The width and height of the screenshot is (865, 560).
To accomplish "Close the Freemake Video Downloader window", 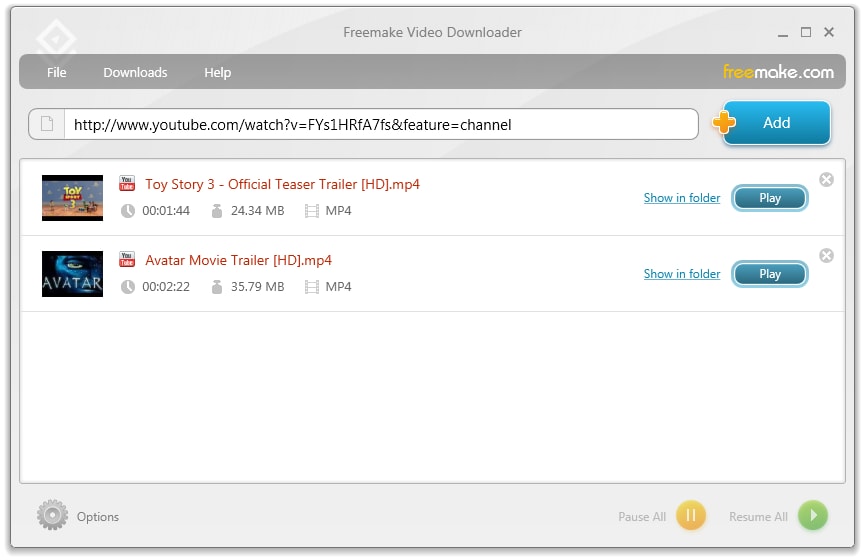I will 829,32.
